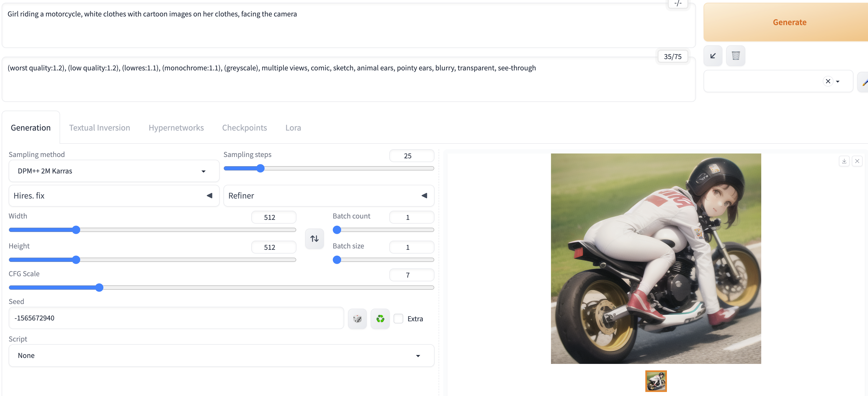The width and height of the screenshot is (868, 396).
Task: Click the green recycle seed icon
Action: pyautogui.click(x=380, y=318)
